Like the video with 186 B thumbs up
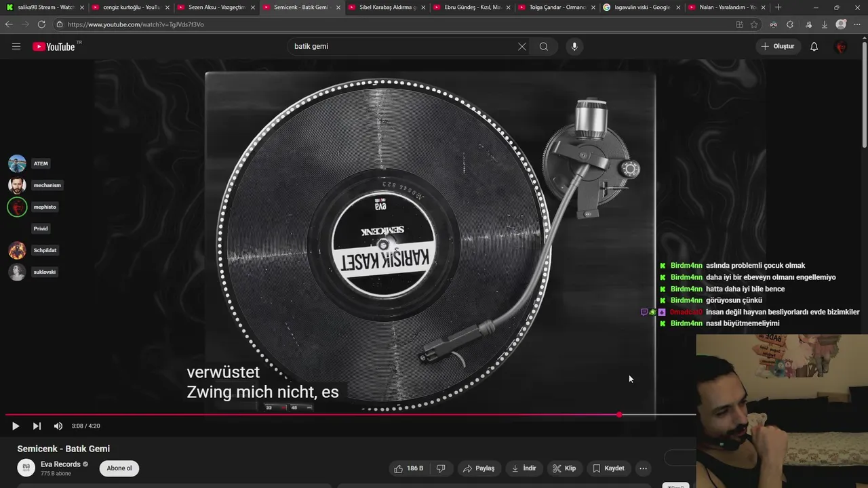The width and height of the screenshot is (868, 488). coord(409,468)
